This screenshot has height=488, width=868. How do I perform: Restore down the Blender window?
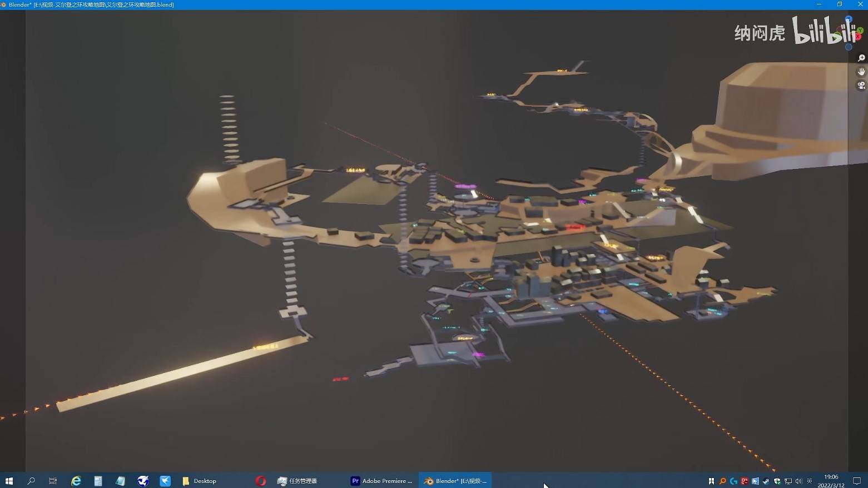(x=840, y=4)
